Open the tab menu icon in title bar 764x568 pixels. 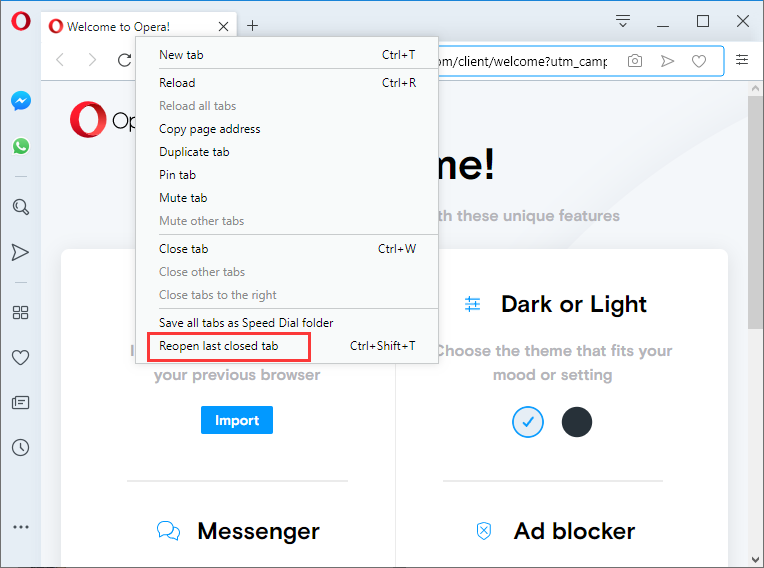(x=623, y=21)
